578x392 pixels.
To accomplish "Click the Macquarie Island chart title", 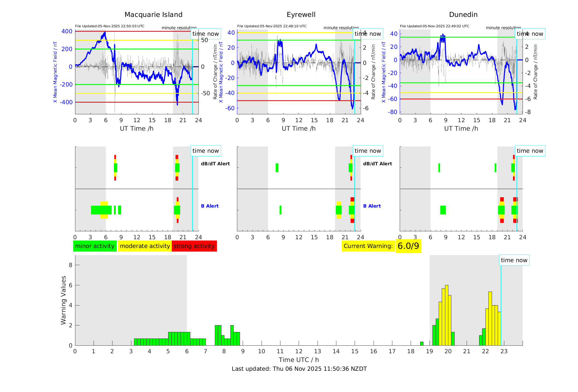I will (153, 15).
